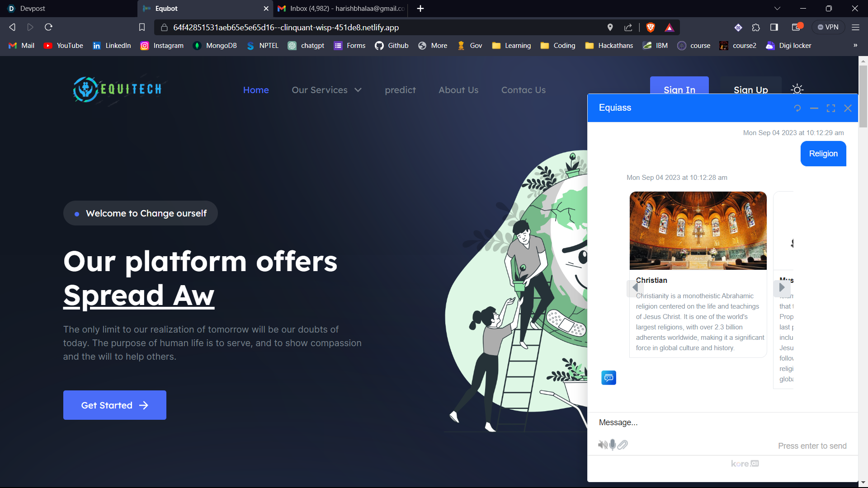
Task: Bookmark this page with bookmark icon
Action: coord(142,28)
